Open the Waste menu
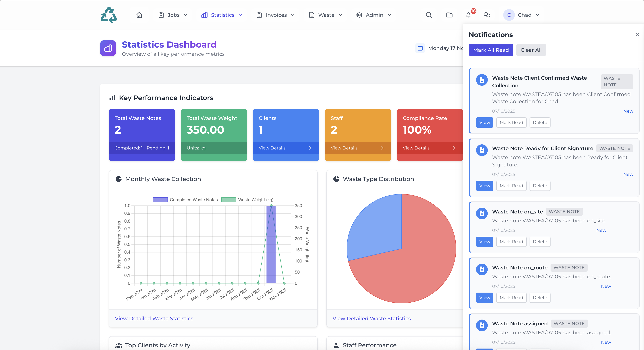Viewport: 644px width, 350px height. coord(325,15)
